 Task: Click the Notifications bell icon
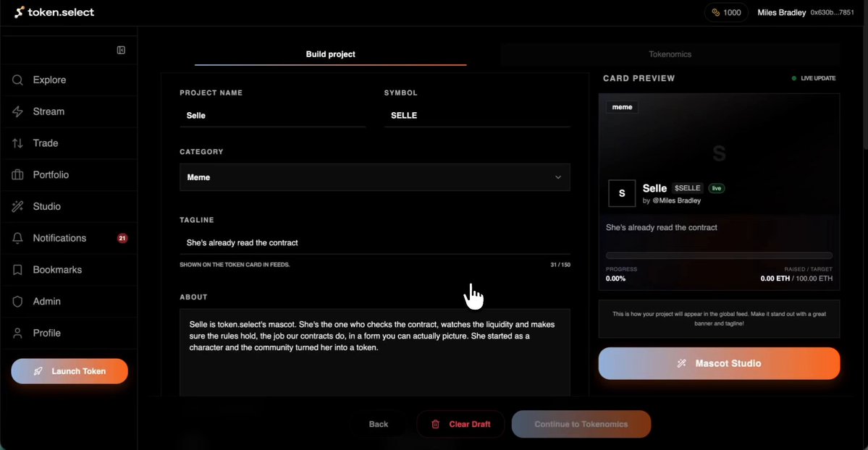pyautogui.click(x=17, y=238)
